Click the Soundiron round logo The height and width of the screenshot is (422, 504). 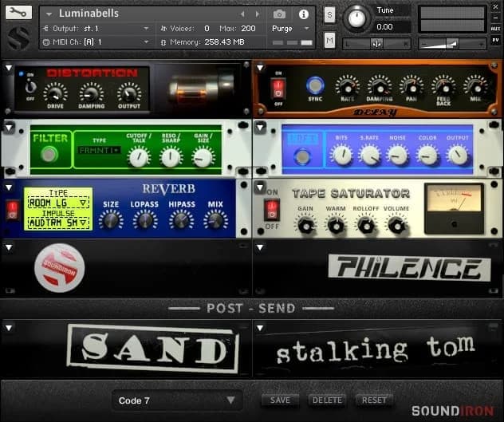[x=60, y=267]
